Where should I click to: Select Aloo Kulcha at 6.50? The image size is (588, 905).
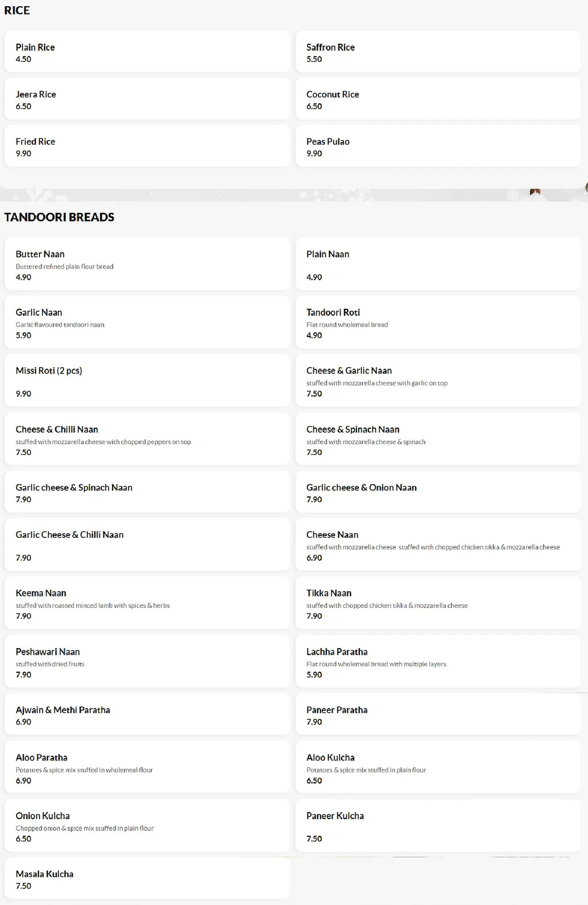(x=438, y=767)
